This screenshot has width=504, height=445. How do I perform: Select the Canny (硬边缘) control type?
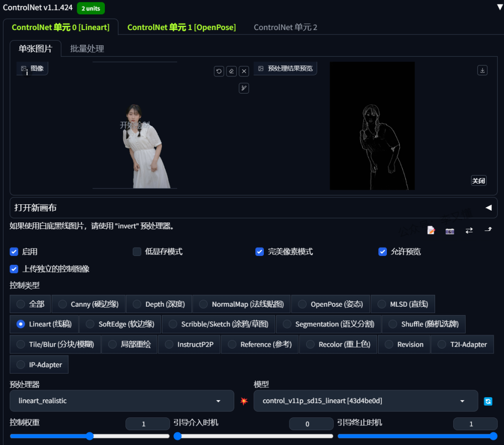point(62,304)
